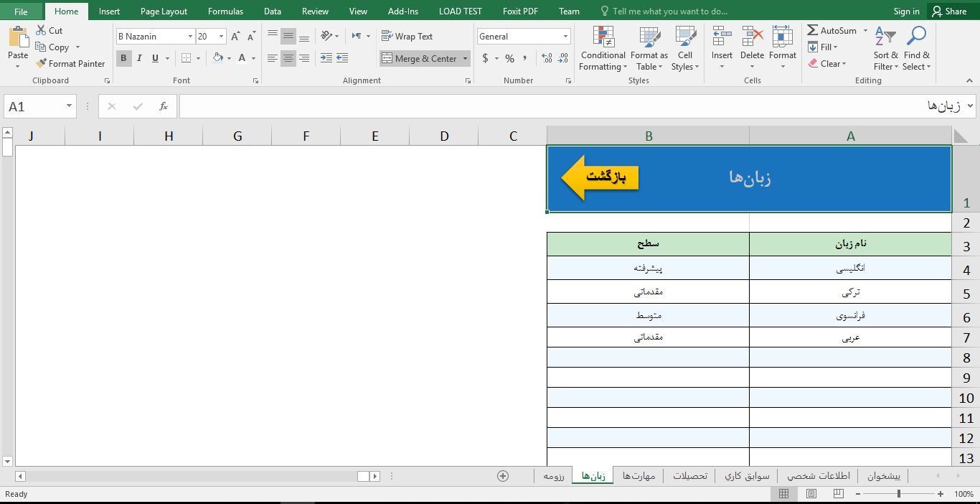The width and height of the screenshot is (980, 504).
Task: Activate the Format Painter brush
Action: point(41,64)
